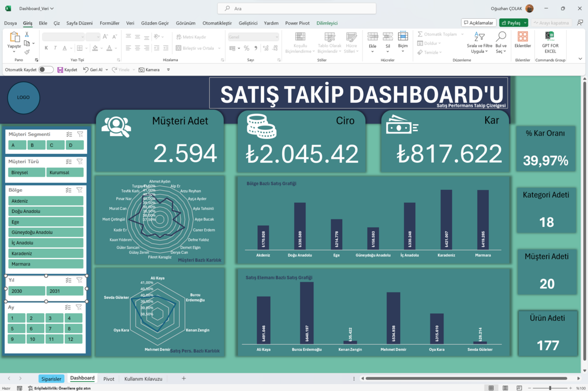Open Pano dialog launcher
Viewport: 588px width, 391px height.
pos(37,60)
